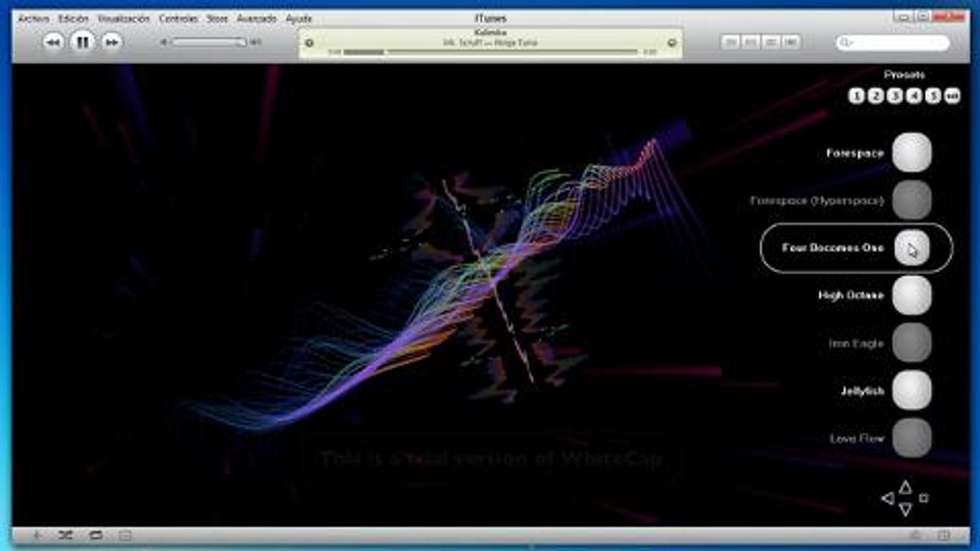Click the right icon in the now-playing display
The image size is (980, 551).
672,43
